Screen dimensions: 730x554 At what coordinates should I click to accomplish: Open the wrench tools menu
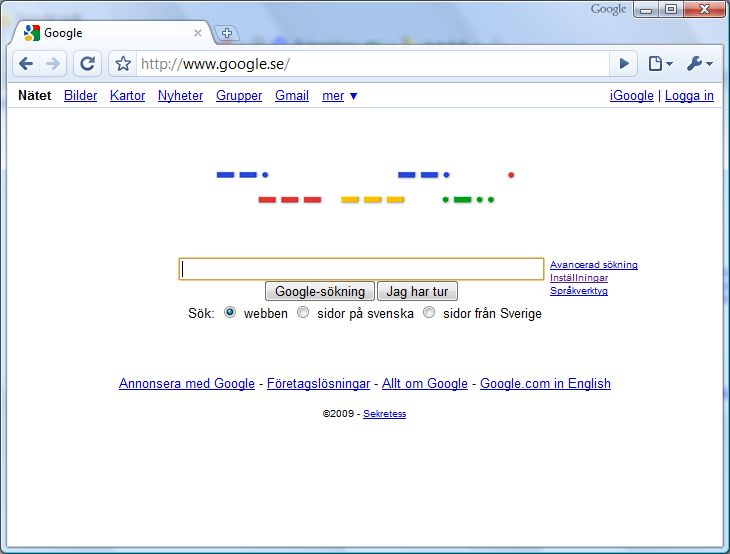[699, 64]
